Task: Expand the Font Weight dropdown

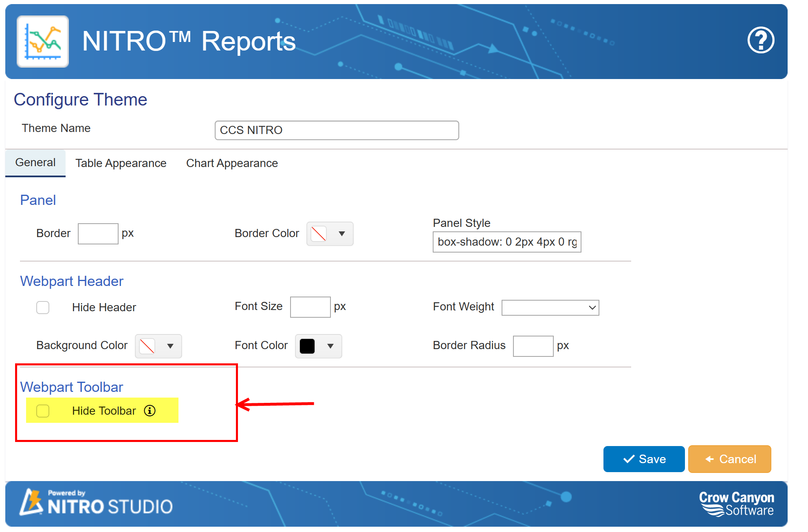Action: pos(550,308)
